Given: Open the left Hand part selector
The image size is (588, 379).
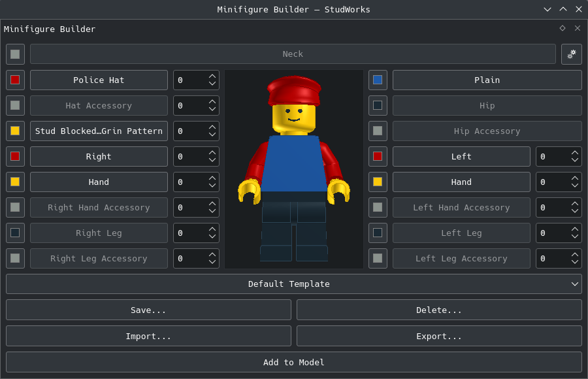Looking at the screenshot, I should 461,182.
